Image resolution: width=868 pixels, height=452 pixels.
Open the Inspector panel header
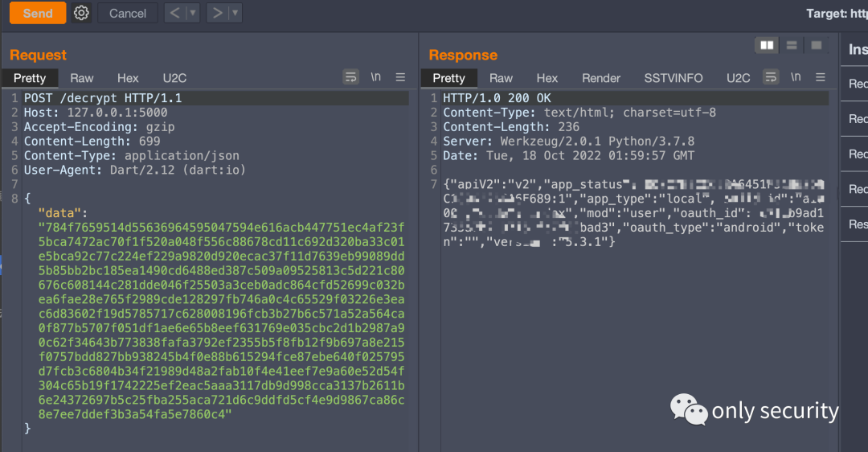point(858,49)
